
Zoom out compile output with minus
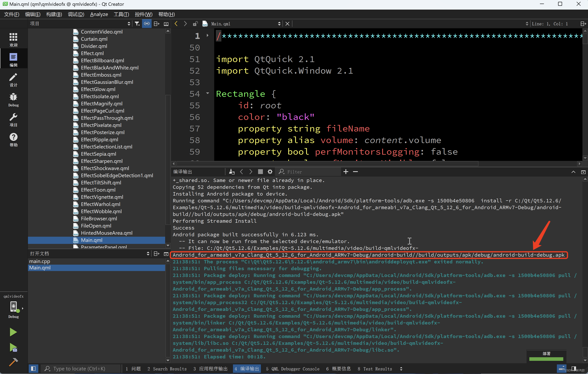[355, 172]
